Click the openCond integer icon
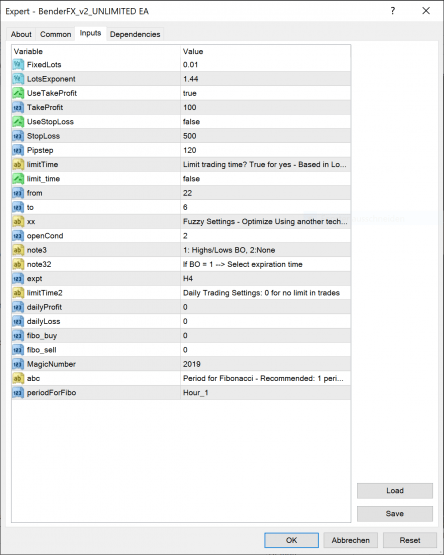This screenshot has height=555, width=444. (x=18, y=236)
